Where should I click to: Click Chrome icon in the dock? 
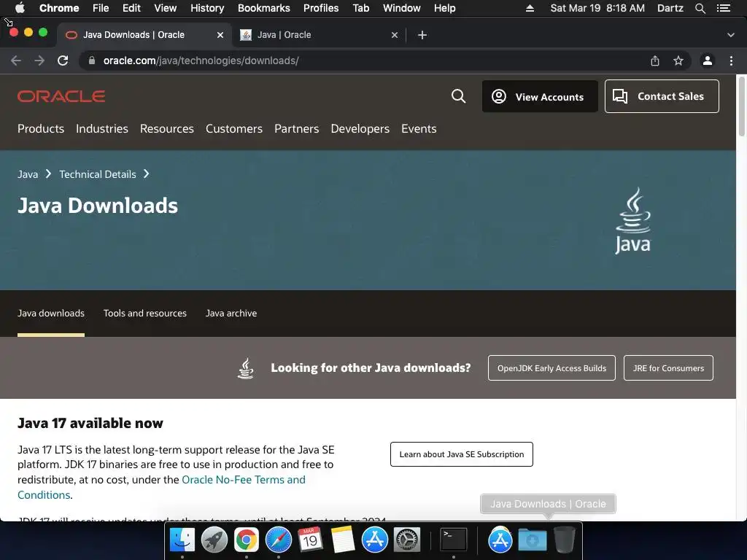tap(247, 540)
